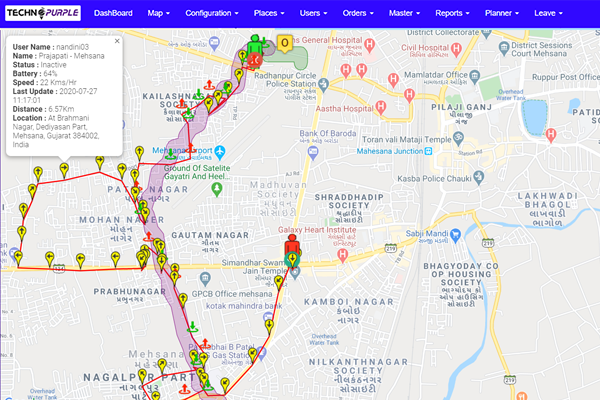The image size is (600, 400).
Task: Click the GAUTAM NAGAR area label
Action: [210, 235]
